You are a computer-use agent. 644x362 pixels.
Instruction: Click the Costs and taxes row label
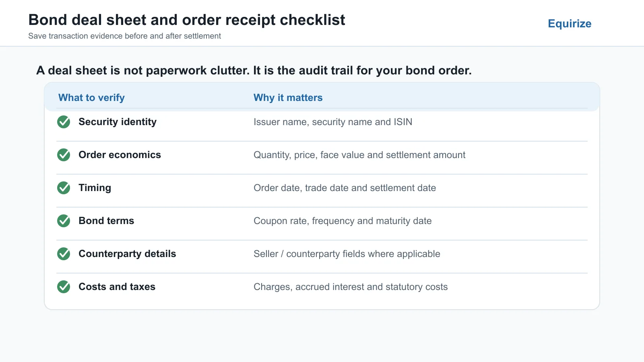coord(117,287)
